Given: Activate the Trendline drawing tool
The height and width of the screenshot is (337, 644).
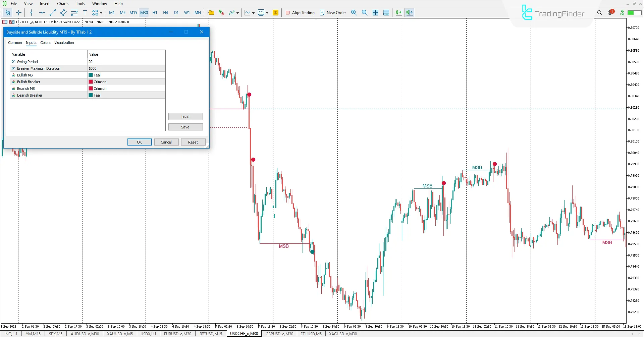Looking at the screenshot, I should [x=52, y=12].
